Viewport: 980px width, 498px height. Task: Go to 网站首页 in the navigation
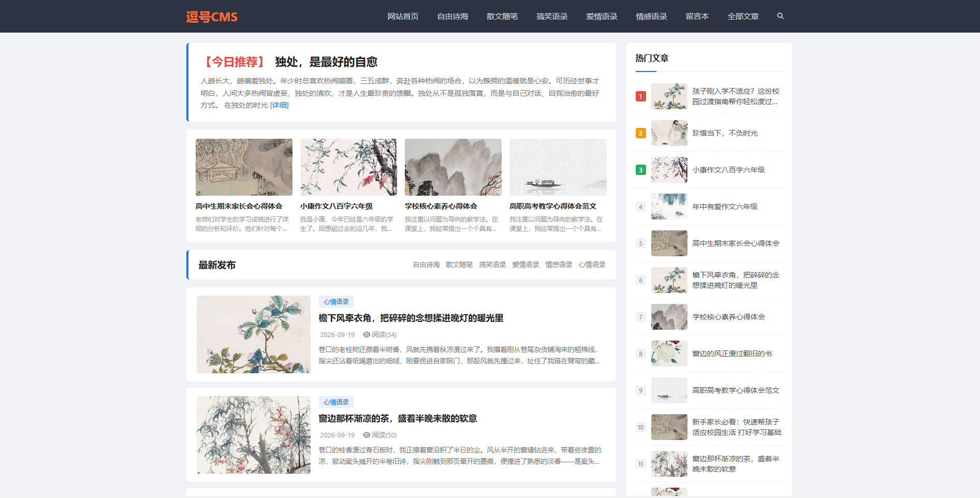tap(403, 17)
